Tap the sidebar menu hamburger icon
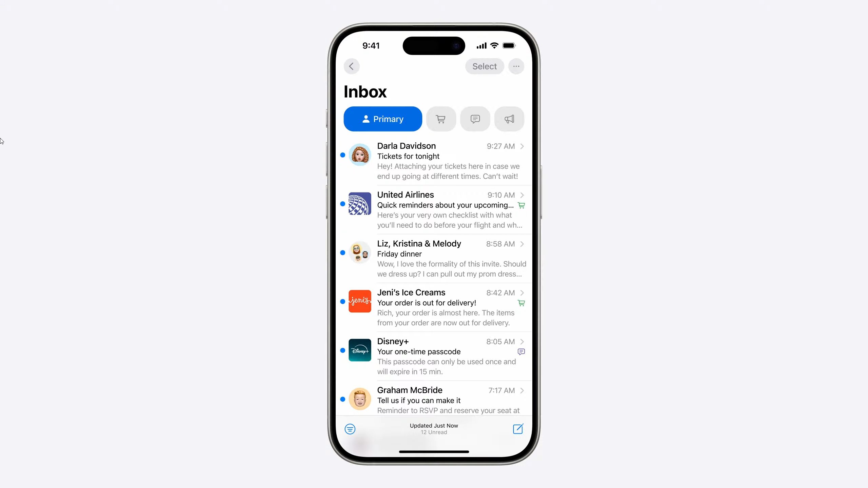The height and width of the screenshot is (488, 868). 350,428
